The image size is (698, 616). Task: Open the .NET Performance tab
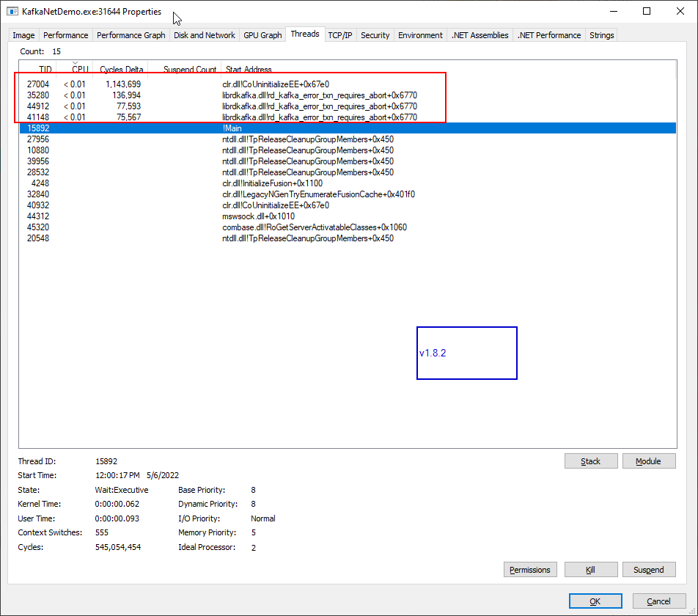point(549,35)
